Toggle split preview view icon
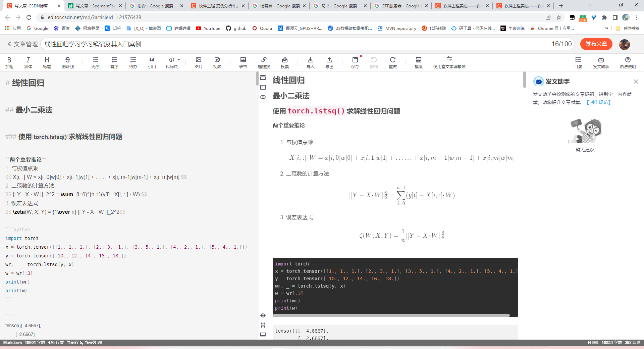644x349 pixels. 263,87
